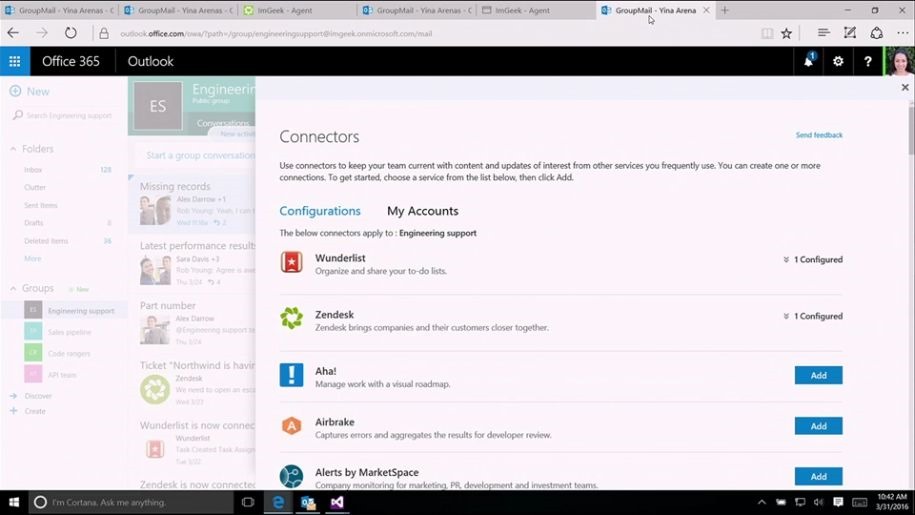Click the Zendesk connector icon

pos(291,318)
